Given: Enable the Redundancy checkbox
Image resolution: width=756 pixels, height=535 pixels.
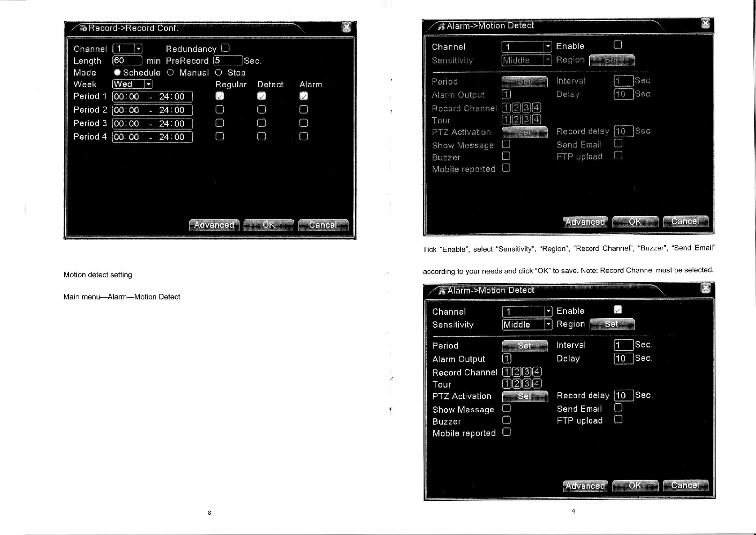Looking at the screenshot, I should (225, 48).
